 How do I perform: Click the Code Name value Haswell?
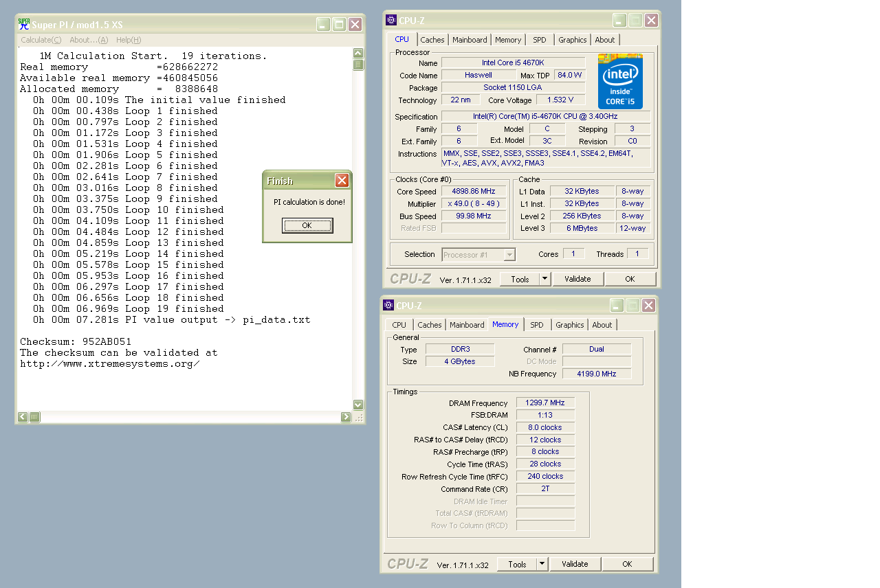(x=478, y=75)
